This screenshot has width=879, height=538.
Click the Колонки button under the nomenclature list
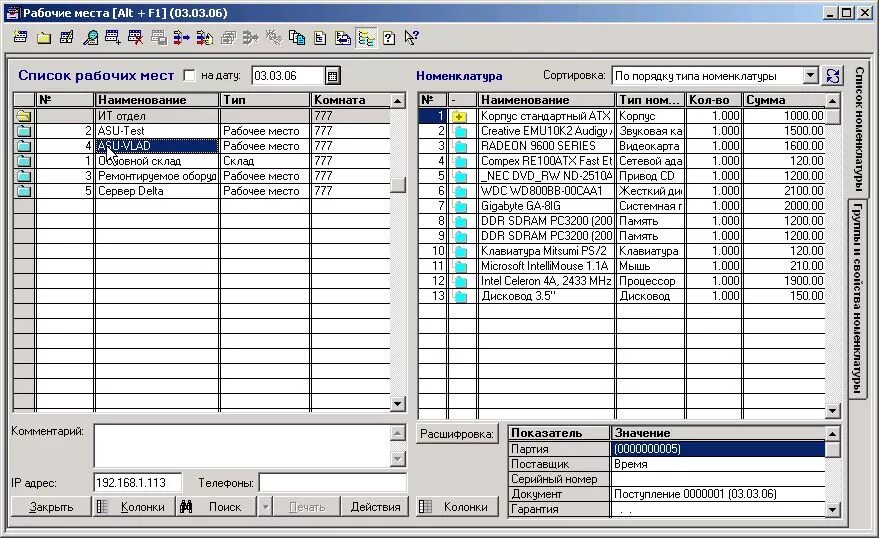(x=457, y=507)
